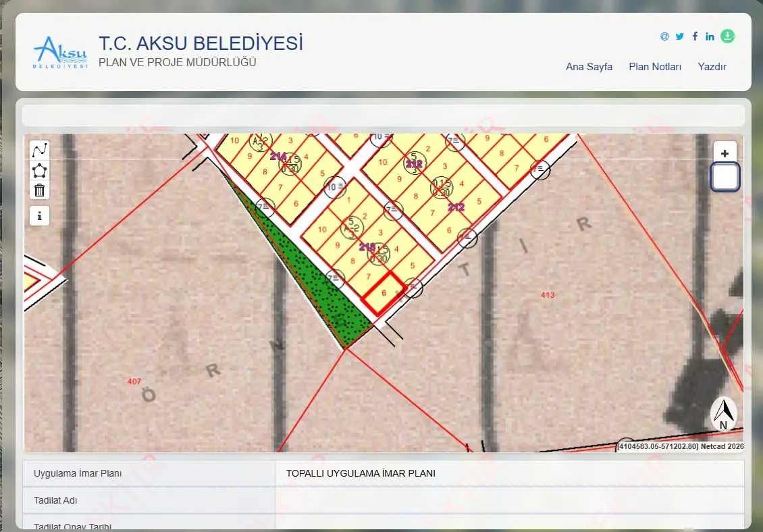Open the LinkedIn icon
The height and width of the screenshot is (532, 763).
click(x=710, y=36)
